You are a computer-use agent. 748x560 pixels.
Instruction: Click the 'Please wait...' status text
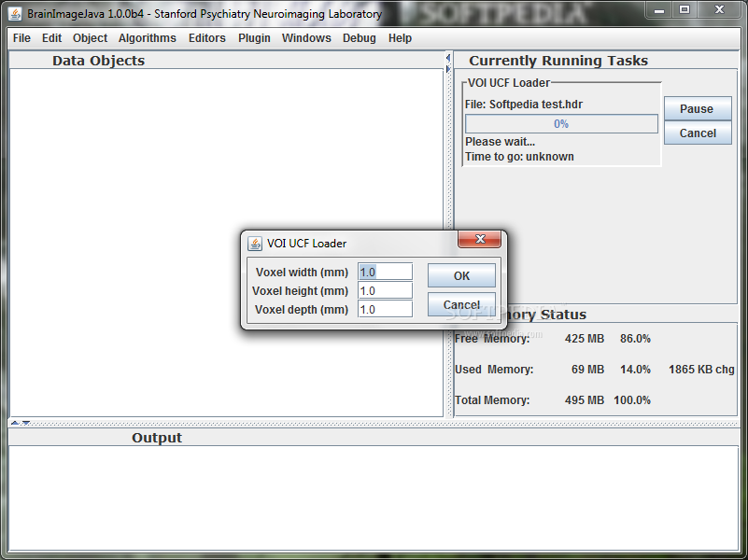pyautogui.click(x=500, y=142)
